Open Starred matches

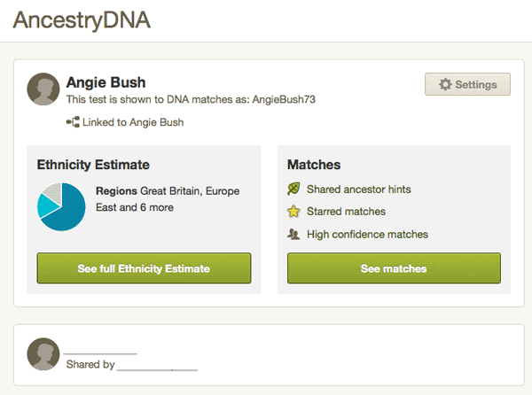click(346, 212)
